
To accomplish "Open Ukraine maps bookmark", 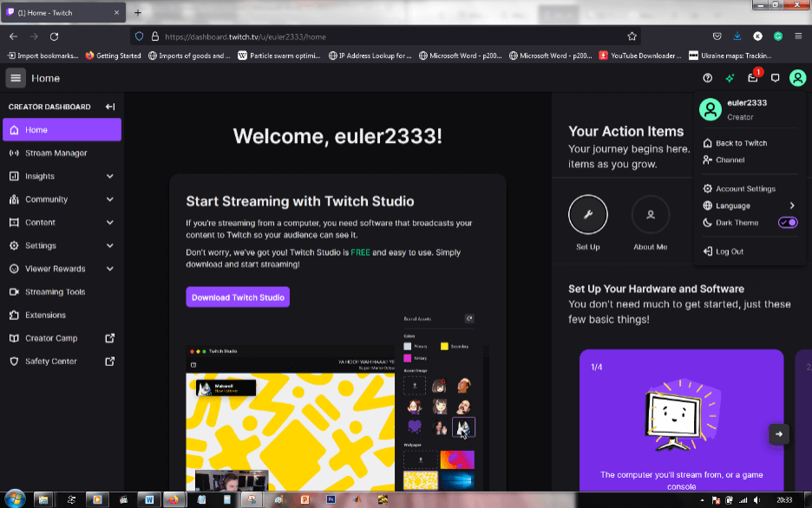I will tap(730, 55).
